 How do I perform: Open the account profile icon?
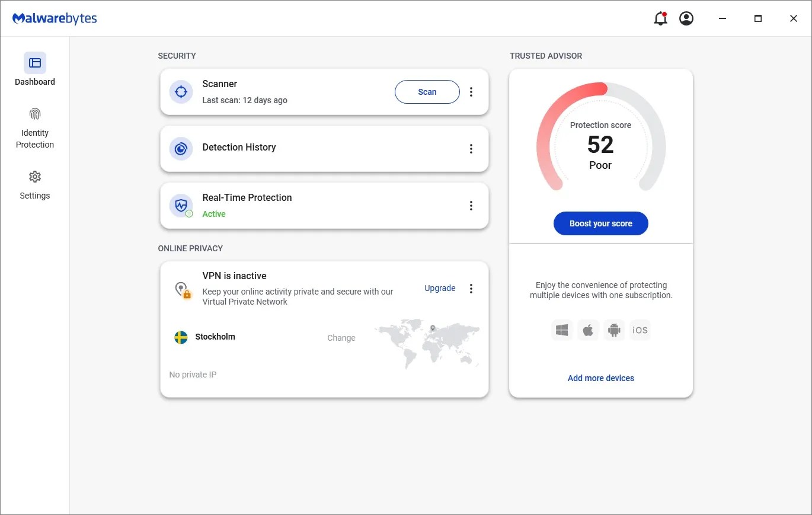click(686, 18)
